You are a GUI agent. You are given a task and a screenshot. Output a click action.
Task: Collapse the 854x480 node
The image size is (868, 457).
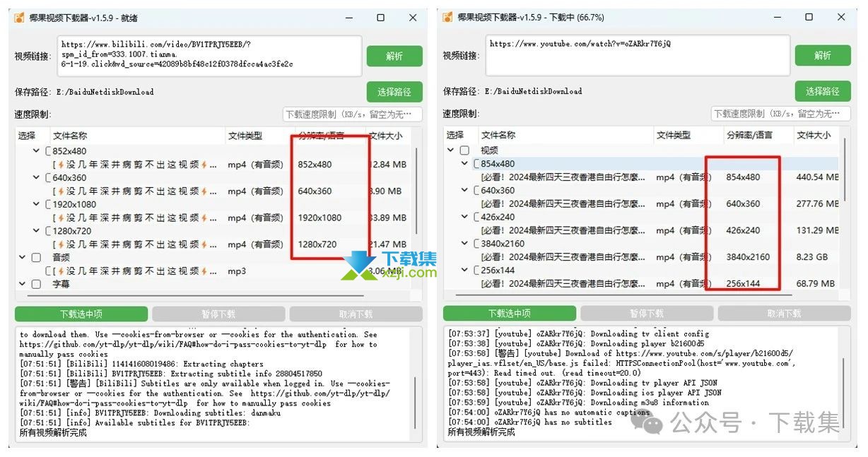pyautogui.click(x=464, y=164)
